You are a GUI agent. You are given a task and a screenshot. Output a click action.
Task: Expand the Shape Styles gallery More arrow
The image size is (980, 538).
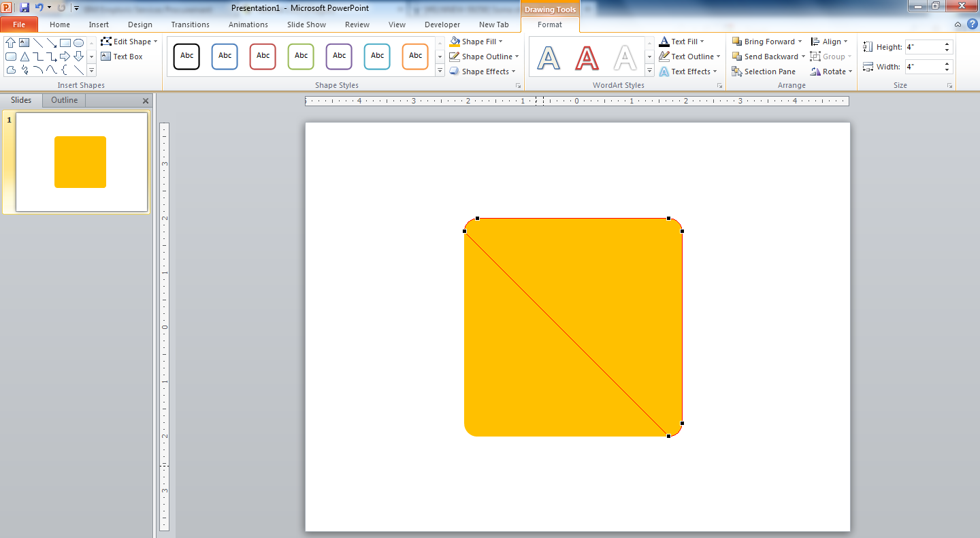coord(440,71)
